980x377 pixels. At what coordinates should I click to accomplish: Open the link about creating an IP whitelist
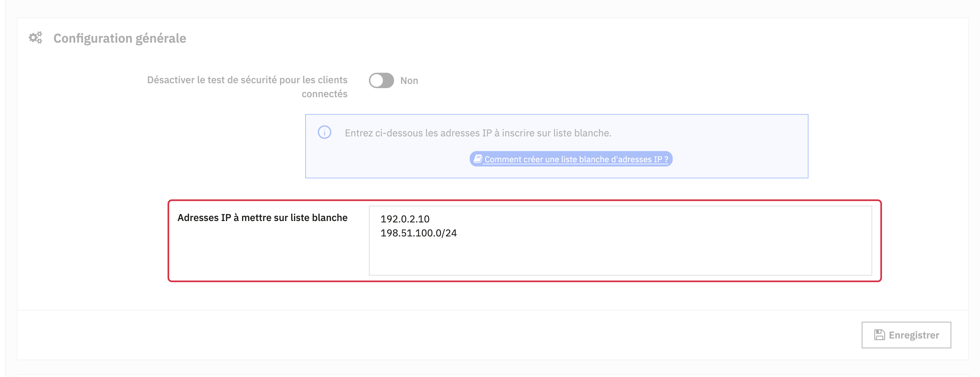pyautogui.click(x=571, y=159)
